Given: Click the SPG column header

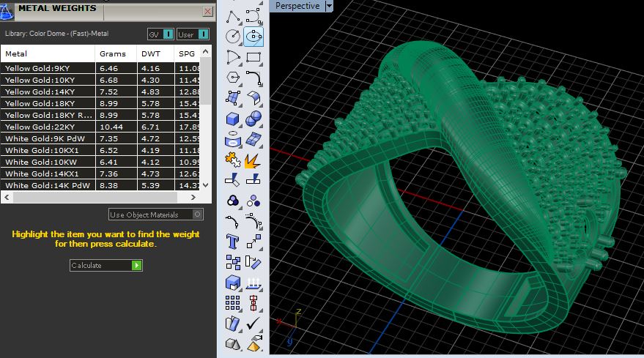Looking at the screenshot, I should (188, 53).
